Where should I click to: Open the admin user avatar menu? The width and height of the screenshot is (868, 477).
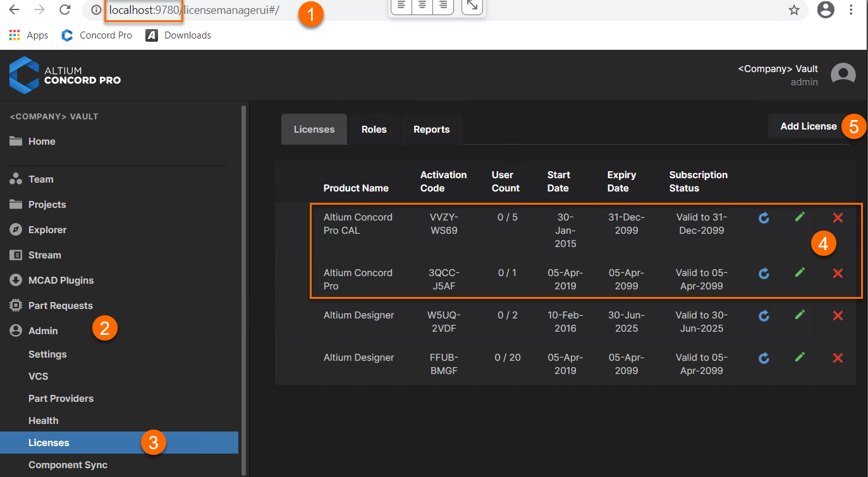click(843, 75)
